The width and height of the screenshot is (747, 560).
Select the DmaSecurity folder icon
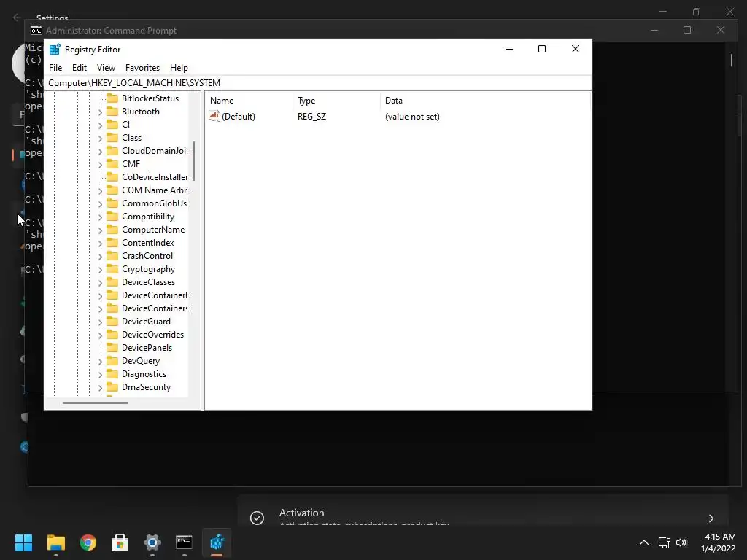(x=112, y=387)
